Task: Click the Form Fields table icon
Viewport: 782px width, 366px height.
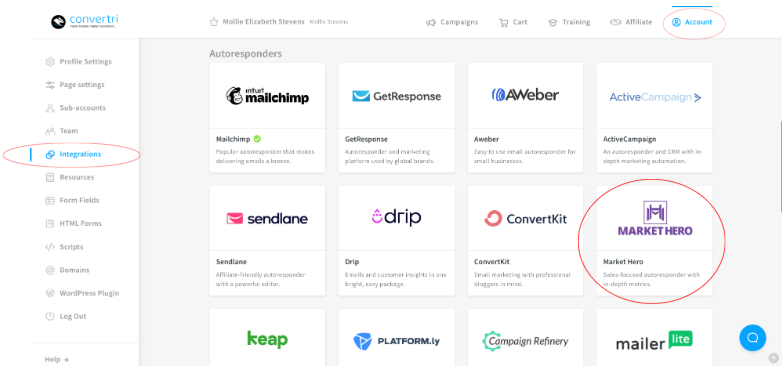Action: click(50, 200)
